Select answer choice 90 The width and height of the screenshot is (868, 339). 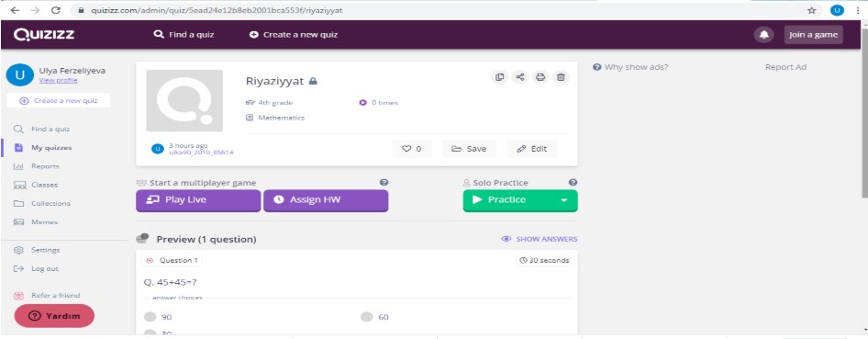pos(158,317)
